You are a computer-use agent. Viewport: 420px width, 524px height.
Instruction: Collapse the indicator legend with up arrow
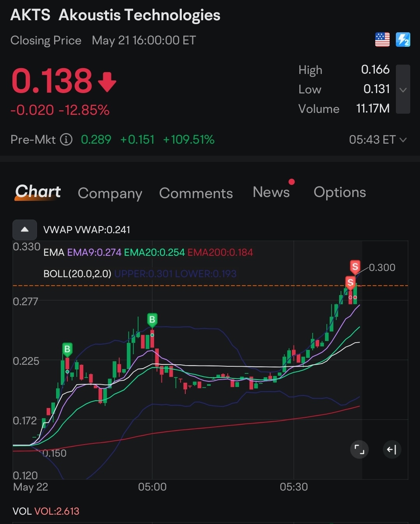pos(25,230)
